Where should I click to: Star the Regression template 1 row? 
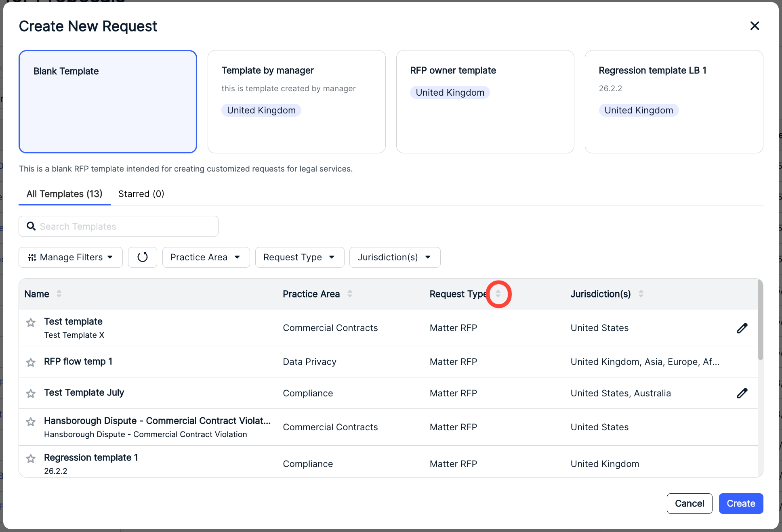31,458
